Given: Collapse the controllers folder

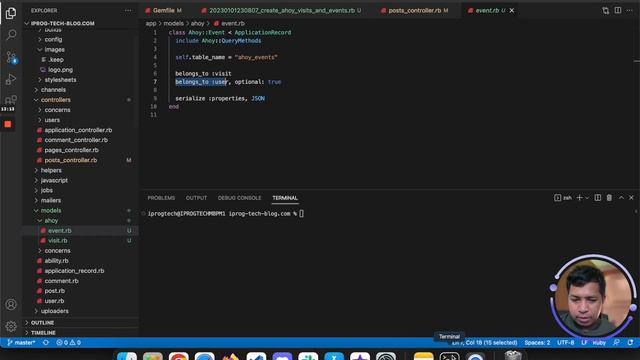Looking at the screenshot, I should coord(56,100).
